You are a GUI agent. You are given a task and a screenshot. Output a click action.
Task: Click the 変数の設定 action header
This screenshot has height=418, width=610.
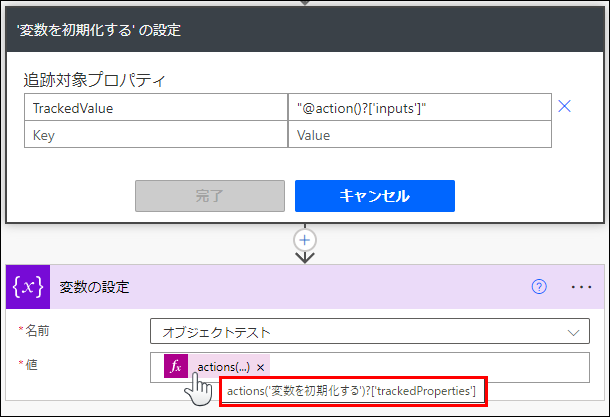pyautogui.click(x=305, y=287)
